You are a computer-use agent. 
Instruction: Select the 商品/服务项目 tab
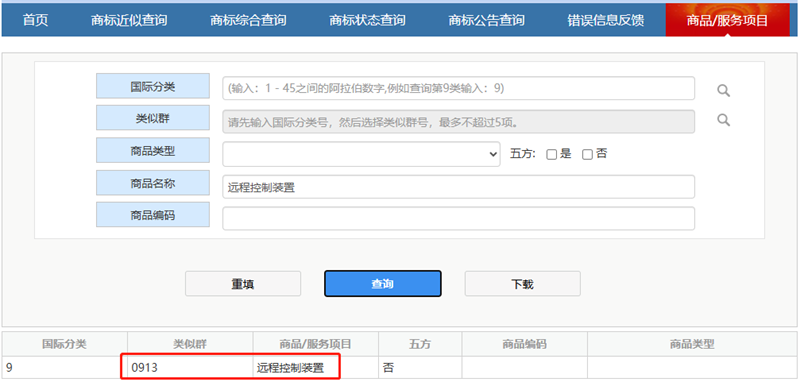727,20
